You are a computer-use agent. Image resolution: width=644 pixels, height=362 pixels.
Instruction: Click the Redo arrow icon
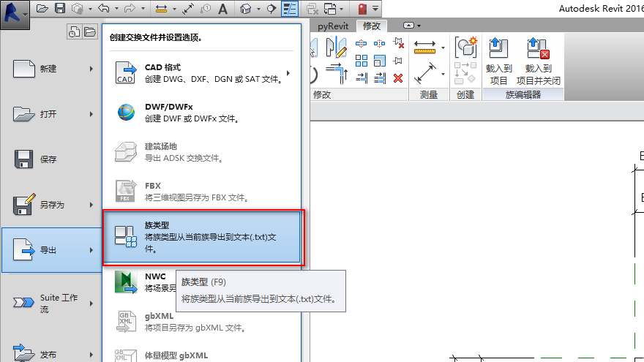(x=130, y=8)
